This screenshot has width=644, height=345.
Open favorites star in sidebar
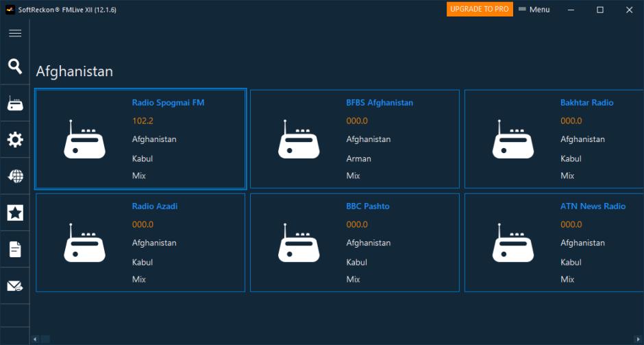tap(15, 213)
